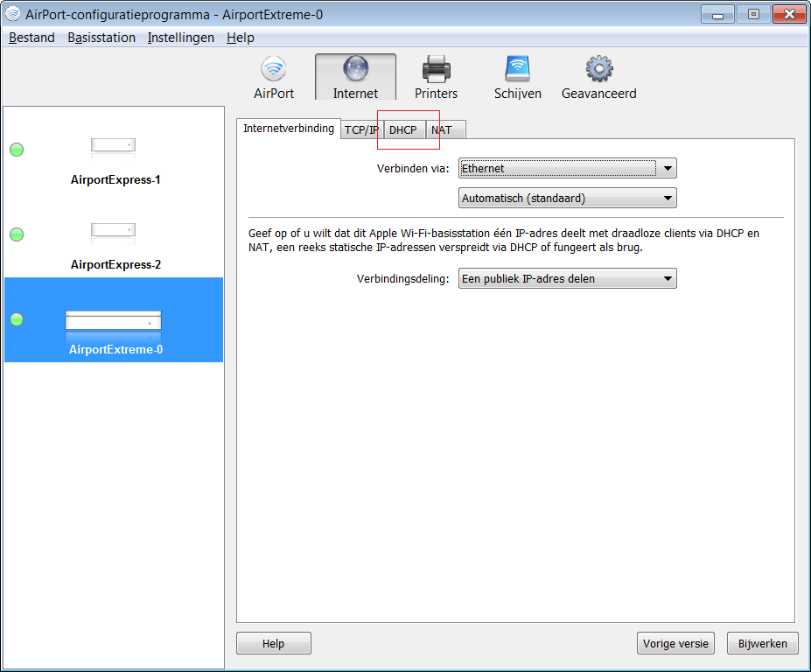Click the Bijwerken button

click(x=762, y=644)
